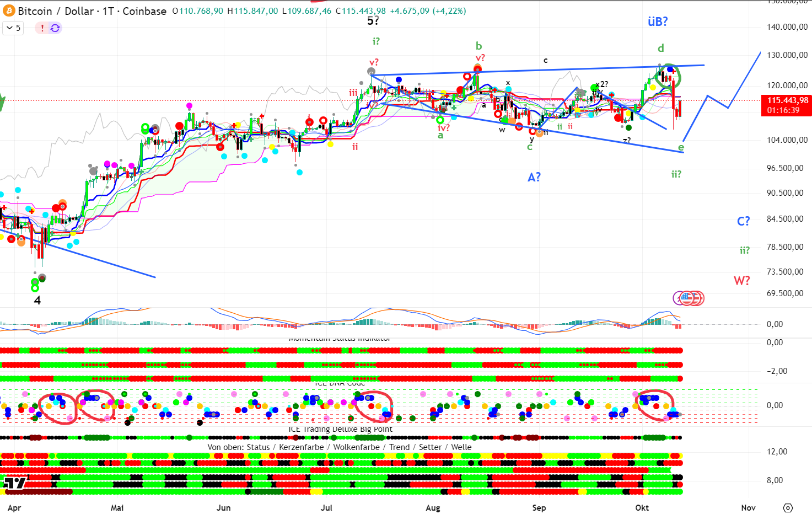Image resolution: width=812 pixels, height=514 pixels.
Task: Collapse the indicator legend showing 5
Action: [x=13, y=28]
